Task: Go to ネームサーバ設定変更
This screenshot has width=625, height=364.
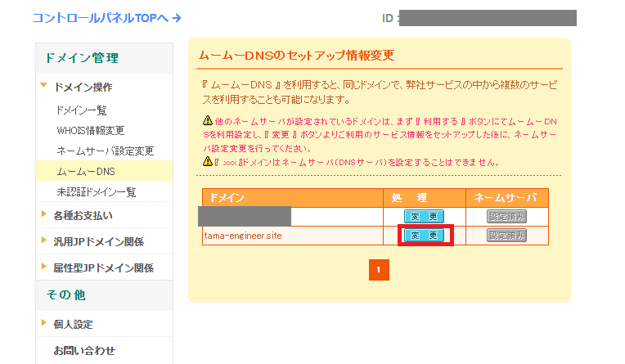Action: [x=105, y=151]
